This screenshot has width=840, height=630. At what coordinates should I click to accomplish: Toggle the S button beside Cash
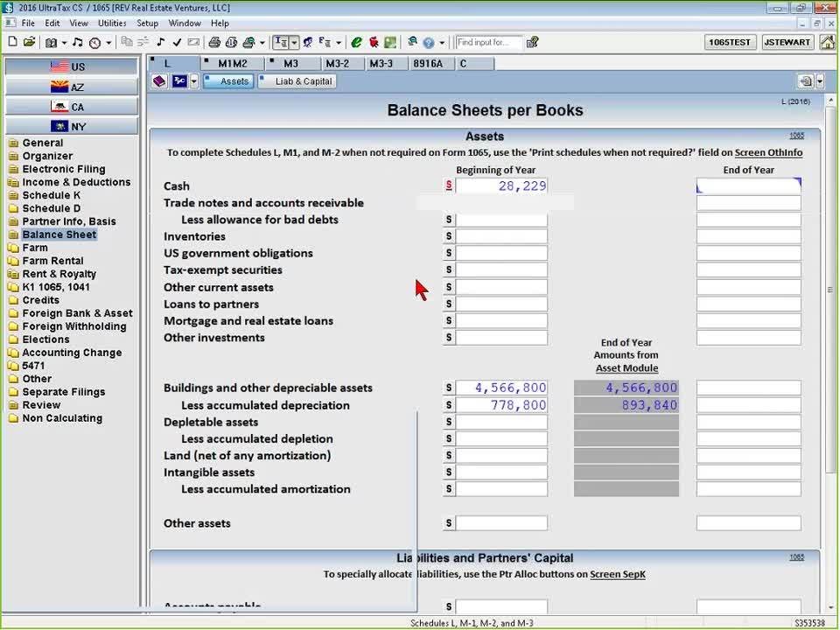(449, 185)
